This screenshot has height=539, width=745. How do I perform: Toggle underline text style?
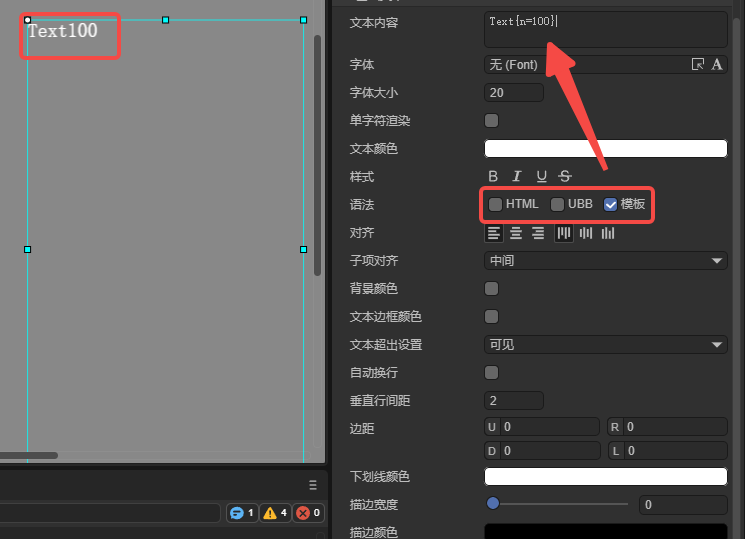tap(541, 176)
